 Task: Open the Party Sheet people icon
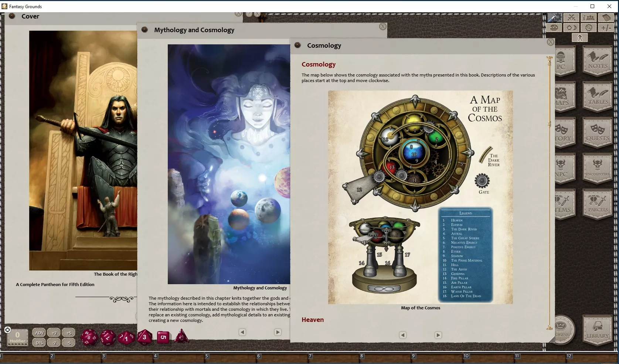(x=589, y=17)
